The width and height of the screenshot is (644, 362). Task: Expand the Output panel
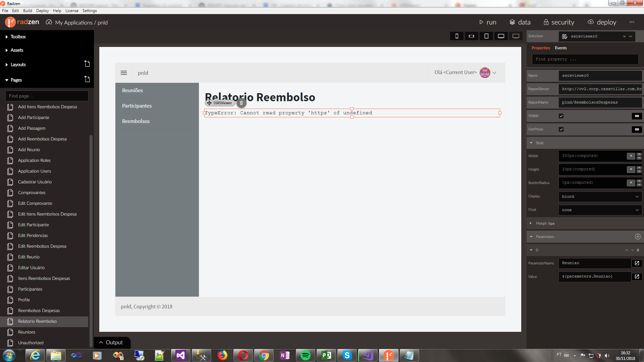pos(112,342)
